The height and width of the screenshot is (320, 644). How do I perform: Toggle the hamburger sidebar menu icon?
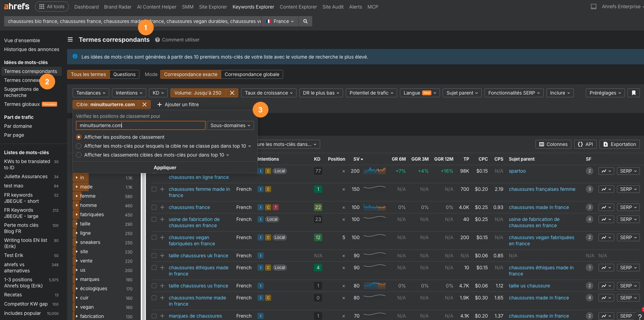(70, 40)
